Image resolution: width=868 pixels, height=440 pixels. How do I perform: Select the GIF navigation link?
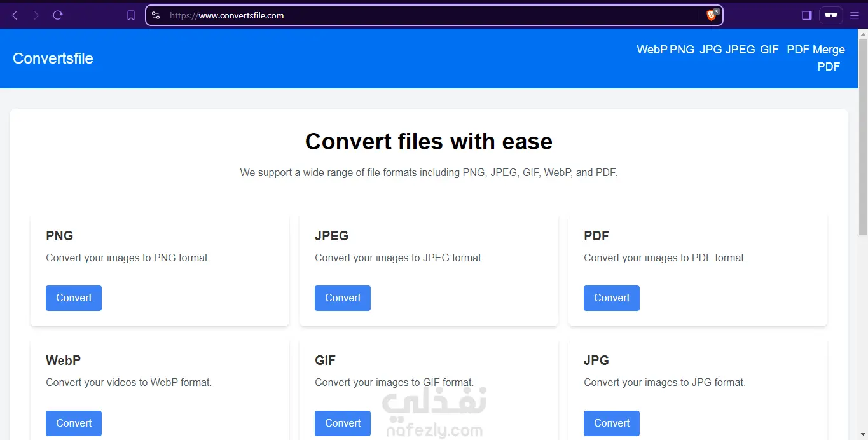click(x=769, y=50)
